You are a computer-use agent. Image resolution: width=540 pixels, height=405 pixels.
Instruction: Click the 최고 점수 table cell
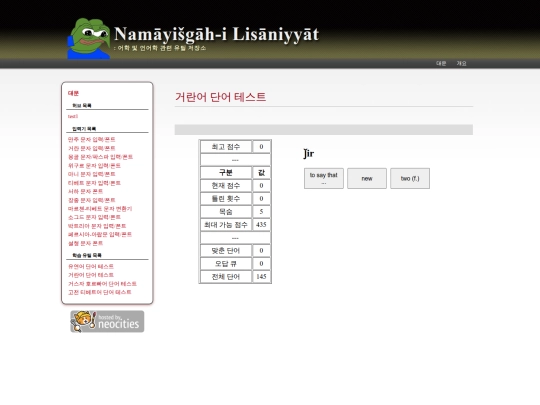pos(226,147)
